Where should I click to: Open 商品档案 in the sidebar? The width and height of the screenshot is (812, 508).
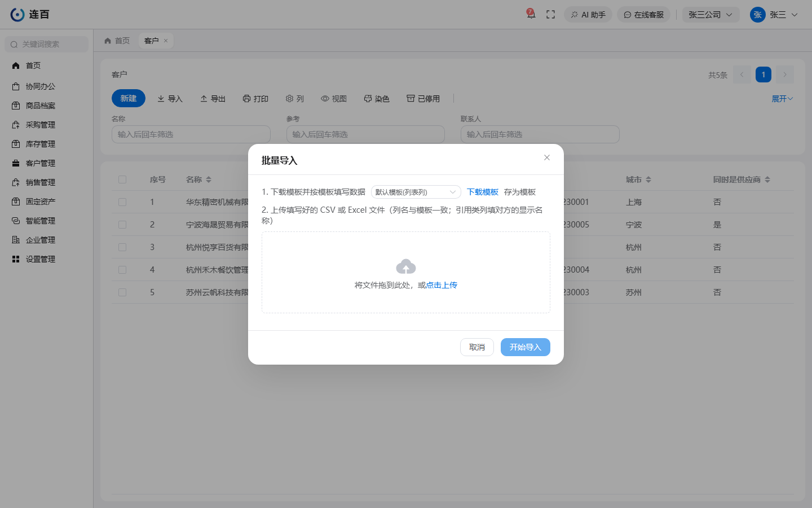(46, 106)
